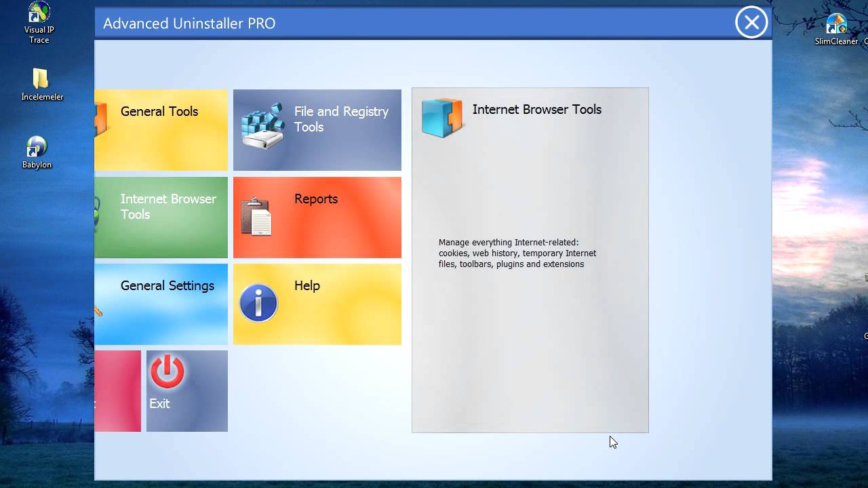Open the Help tile
The height and width of the screenshot is (488, 868).
(x=317, y=304)
